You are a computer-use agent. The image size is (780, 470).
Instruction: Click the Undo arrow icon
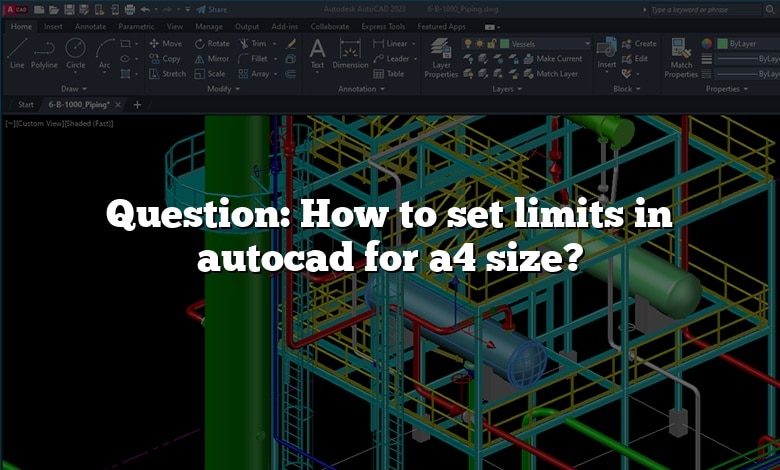point(145,9)
